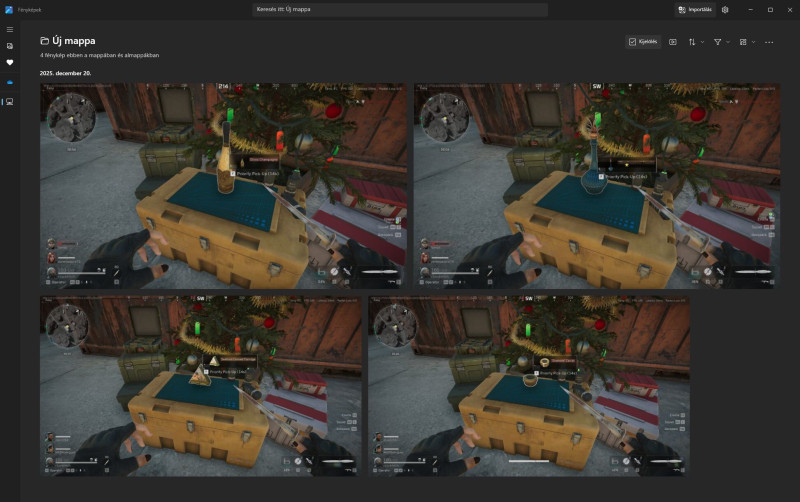Screen dimensions: 800x502
Task: Start slideshow from toolbar icon
Action: [x=673, y=42]
